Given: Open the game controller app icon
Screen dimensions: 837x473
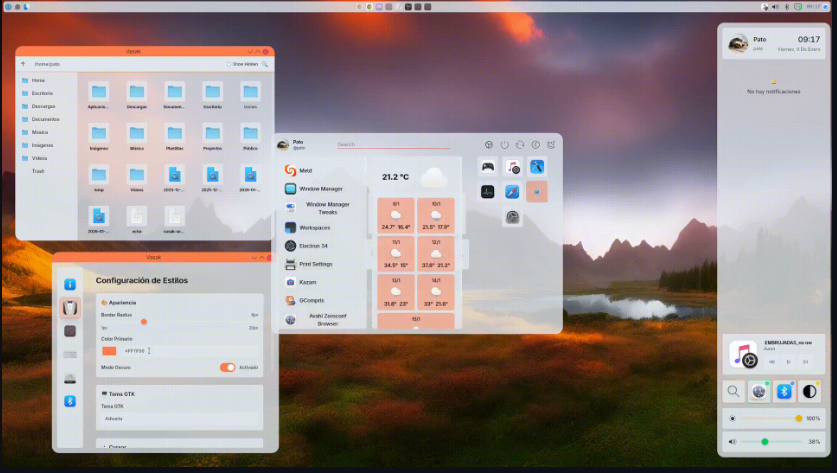Looking at the screenshot, I should (488, 167).
